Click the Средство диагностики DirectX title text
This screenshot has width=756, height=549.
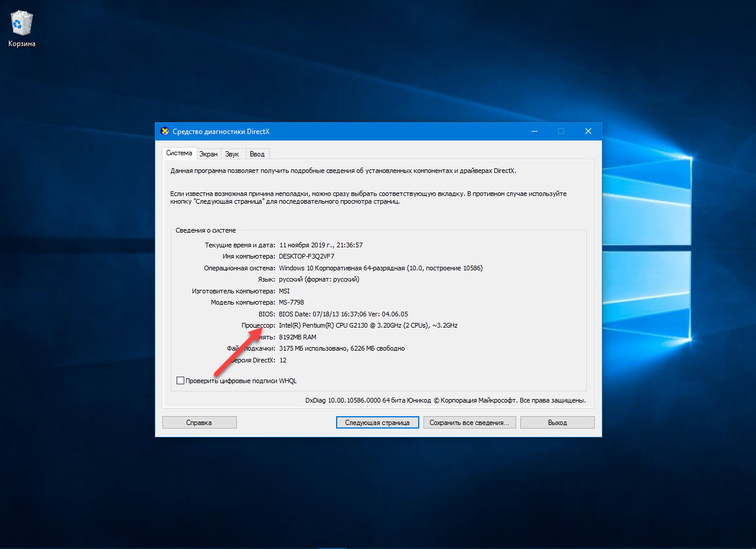[x=221, y=131]
